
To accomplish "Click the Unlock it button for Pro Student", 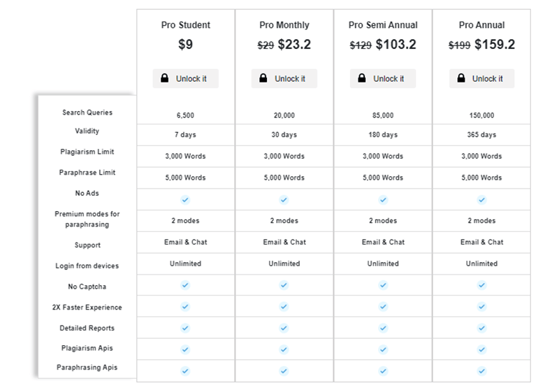I will pyautogui.click(x=186, y=78).
